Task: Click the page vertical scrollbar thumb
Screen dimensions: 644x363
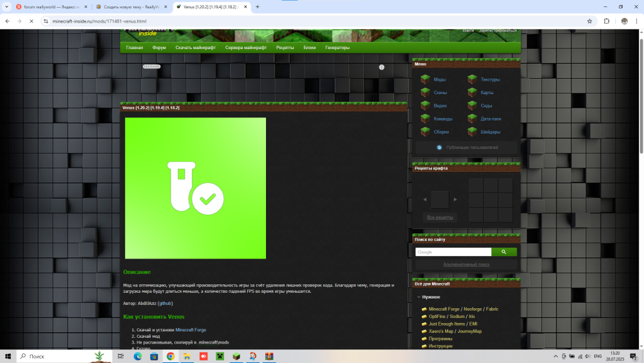Action: coord(641,97)
